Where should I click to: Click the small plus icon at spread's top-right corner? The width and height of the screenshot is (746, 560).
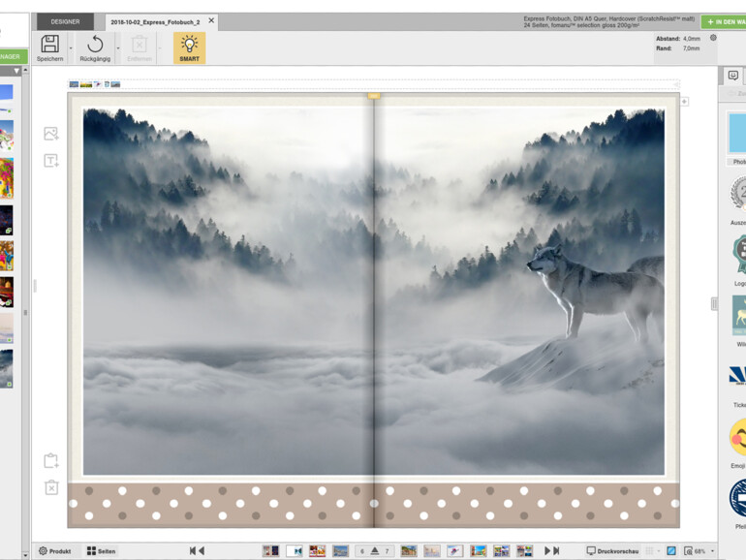[x=684, y=102]
